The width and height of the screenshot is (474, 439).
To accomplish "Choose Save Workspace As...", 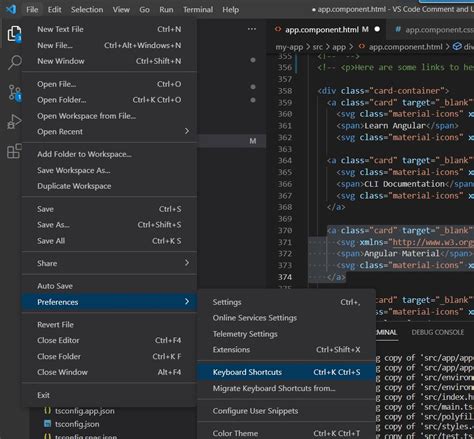I will click(x=109, y=170).
